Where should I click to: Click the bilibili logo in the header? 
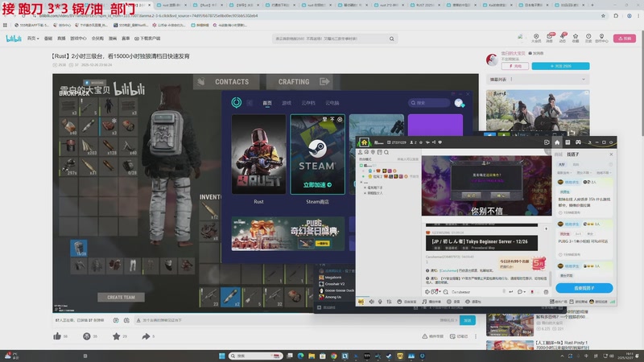[14, 38]
